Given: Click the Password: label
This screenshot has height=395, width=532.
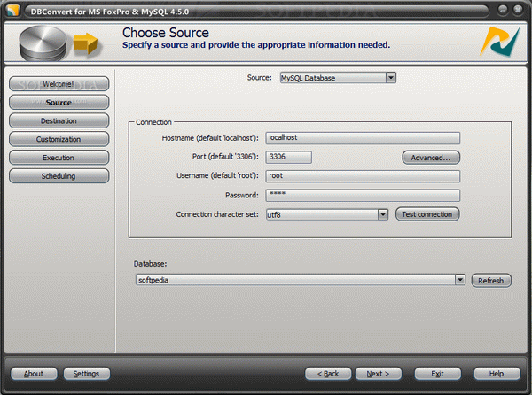Looking at the screenshot, I should click(242, 195).
